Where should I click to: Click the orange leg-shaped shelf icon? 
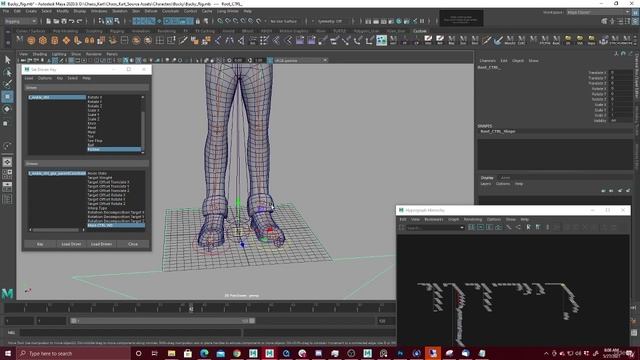coord(78,40)
